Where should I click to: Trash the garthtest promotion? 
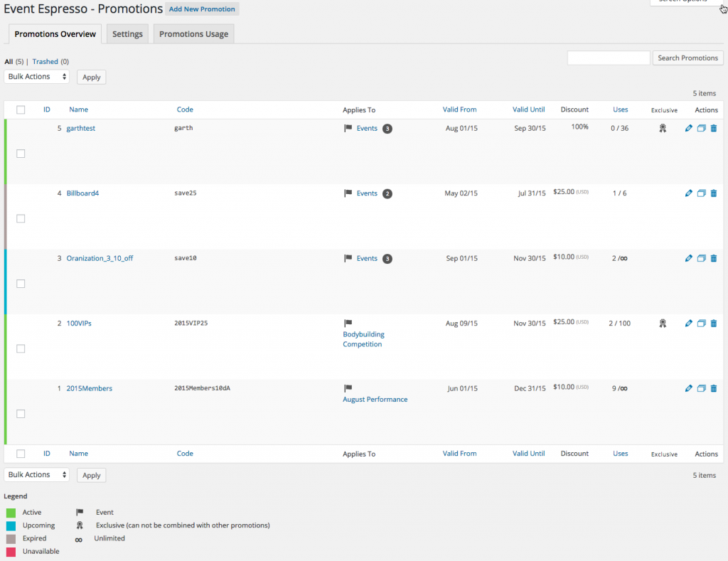pos(714,128)
